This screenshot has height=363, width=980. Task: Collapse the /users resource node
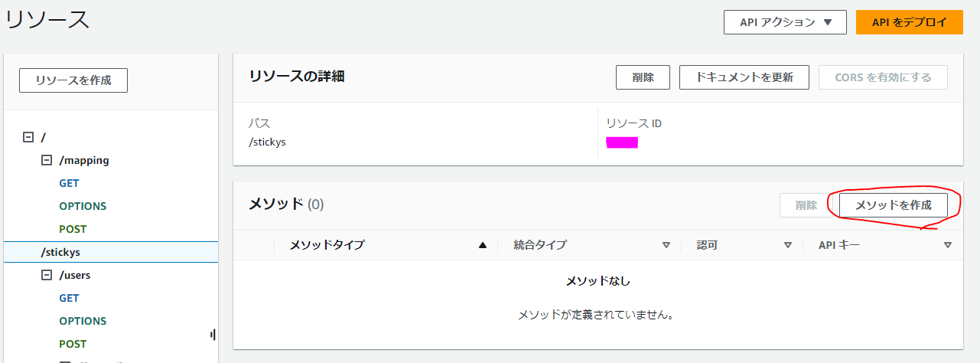[x=46, y=275]
